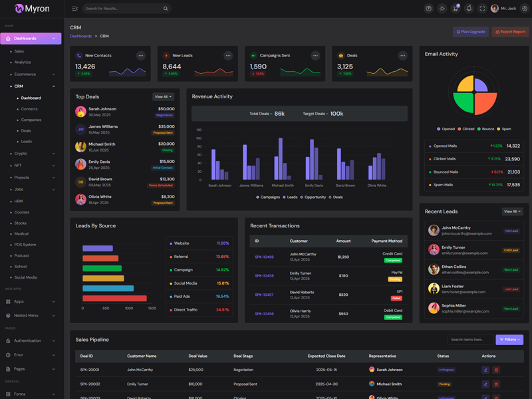The width and height of the screenshot is (532, 399).
Task: Open the New Contacts card options menu
Action: (x=141, y=56)
